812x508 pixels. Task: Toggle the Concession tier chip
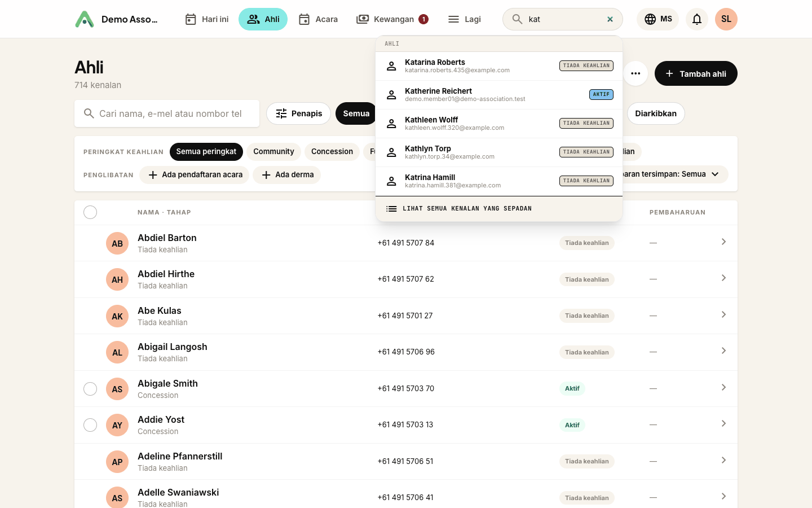click(332, 152)
